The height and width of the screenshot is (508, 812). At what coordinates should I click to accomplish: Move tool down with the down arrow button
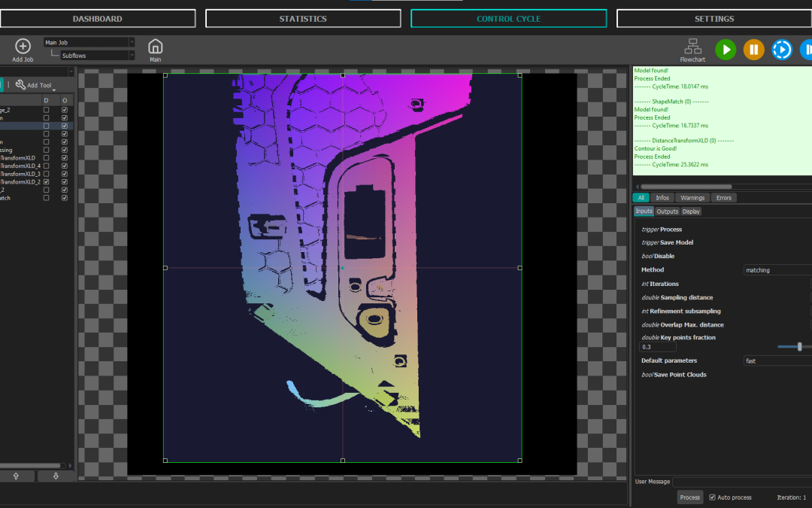[x=56, y=476]
